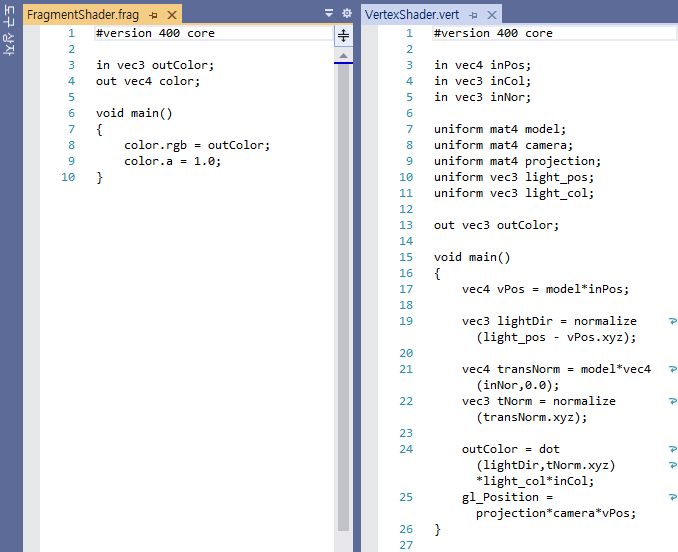Click the split editor pane handle
Viewport: 678px width, 552px height.
pyautogui.click(x=343, y=35)
